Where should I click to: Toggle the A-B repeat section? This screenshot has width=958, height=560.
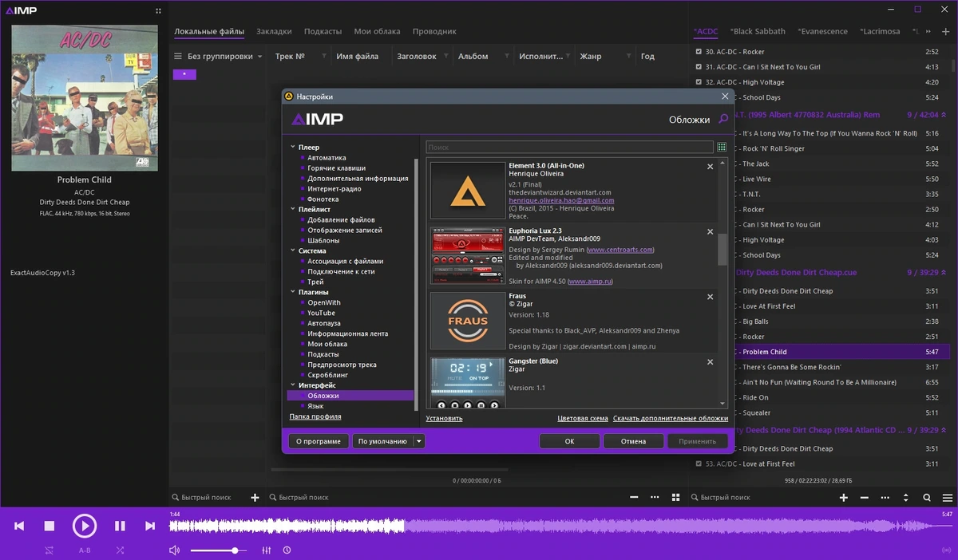(85, 550)
